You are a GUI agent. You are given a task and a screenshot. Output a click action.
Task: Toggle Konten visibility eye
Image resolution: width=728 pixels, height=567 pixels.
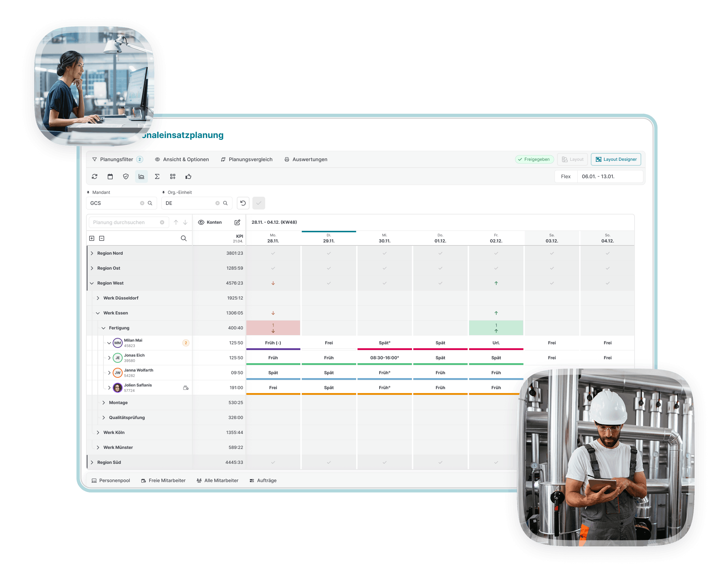[201, 222]
